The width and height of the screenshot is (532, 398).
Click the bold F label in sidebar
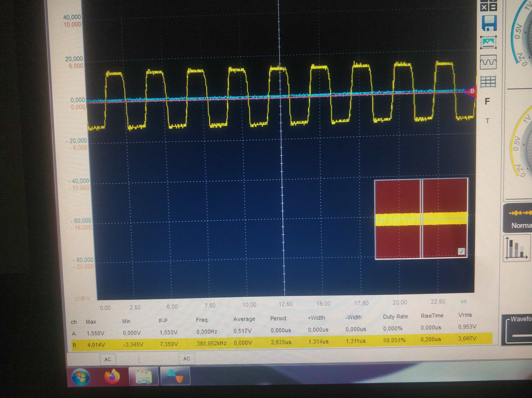487,101
